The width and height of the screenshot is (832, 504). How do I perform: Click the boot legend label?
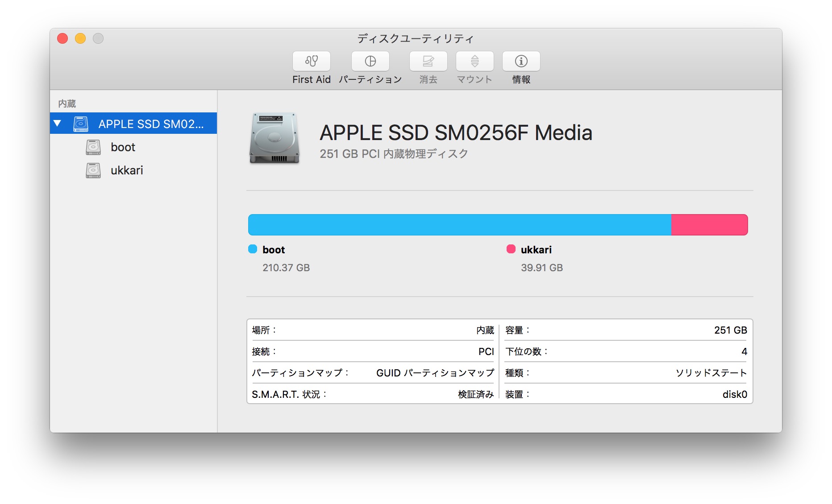tap(274, 250)
